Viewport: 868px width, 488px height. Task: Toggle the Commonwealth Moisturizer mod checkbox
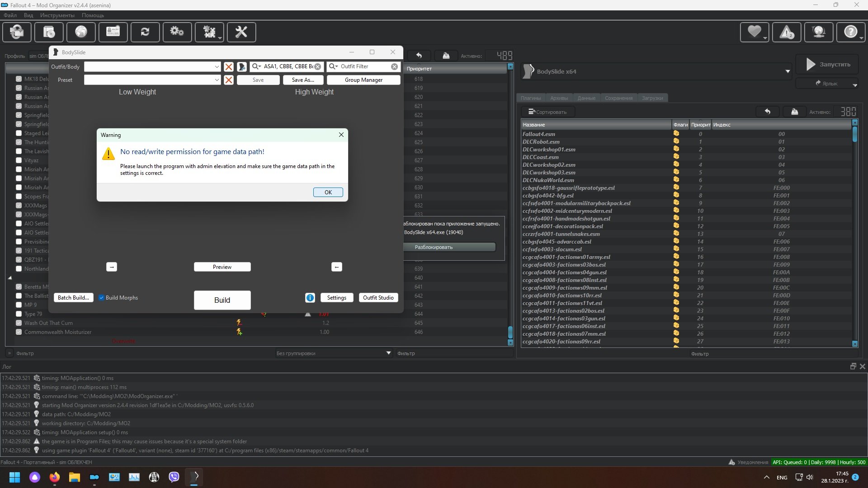click(x=19, y=332)
